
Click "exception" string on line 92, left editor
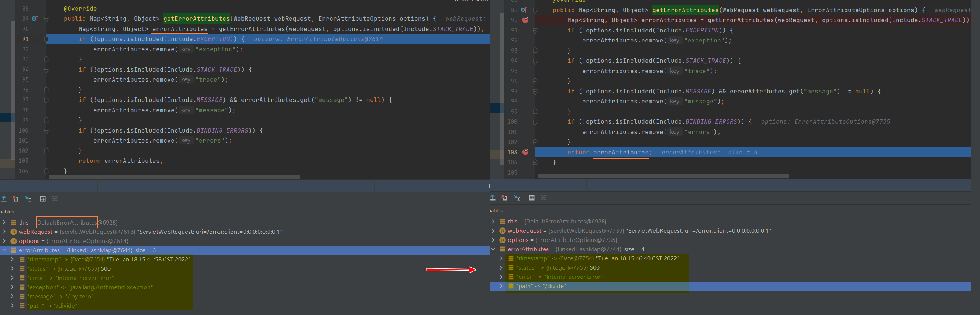click(215, 49)
